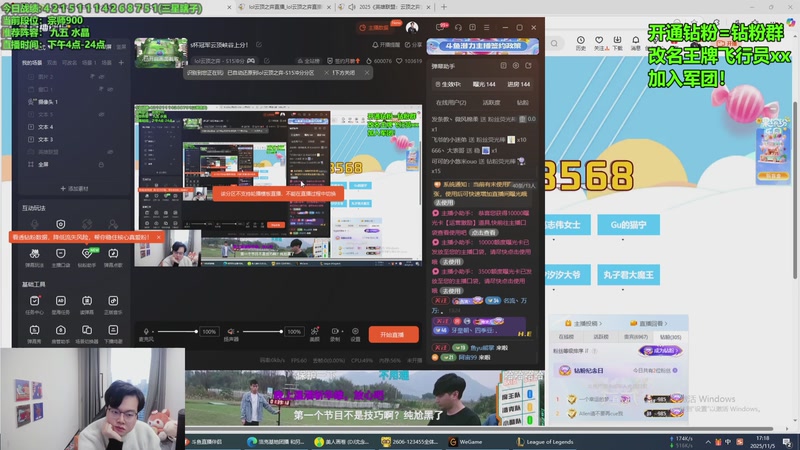Click the speaker icon beside the output slider

coord(231,332)
